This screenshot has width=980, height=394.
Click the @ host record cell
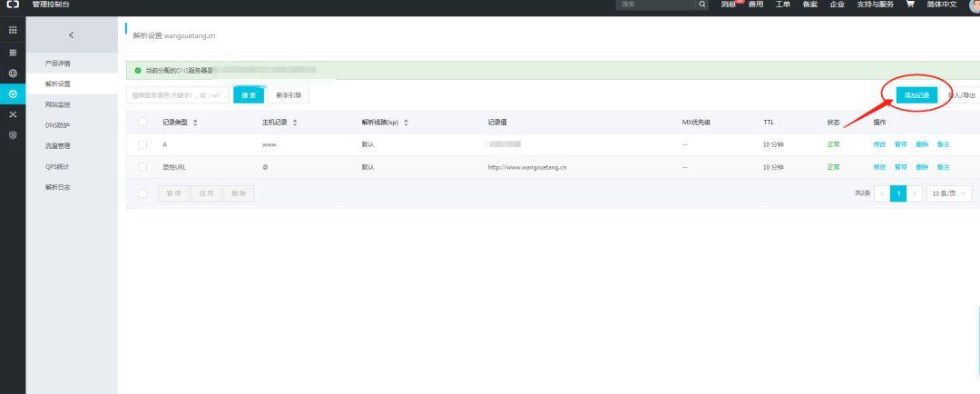point(265,167)
